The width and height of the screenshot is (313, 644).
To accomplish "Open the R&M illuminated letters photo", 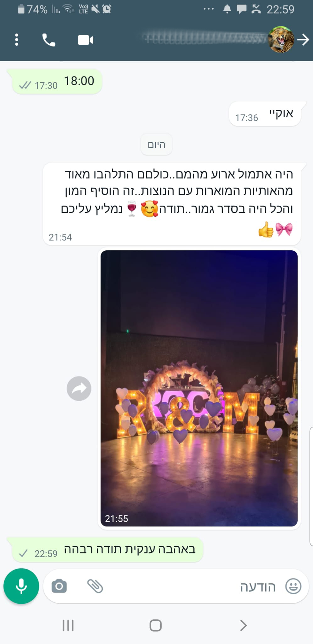I will click(199, 388).
